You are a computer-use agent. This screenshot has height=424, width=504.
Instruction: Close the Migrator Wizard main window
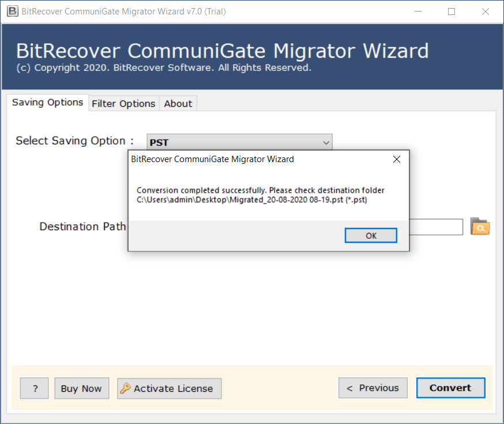[486, 12]
